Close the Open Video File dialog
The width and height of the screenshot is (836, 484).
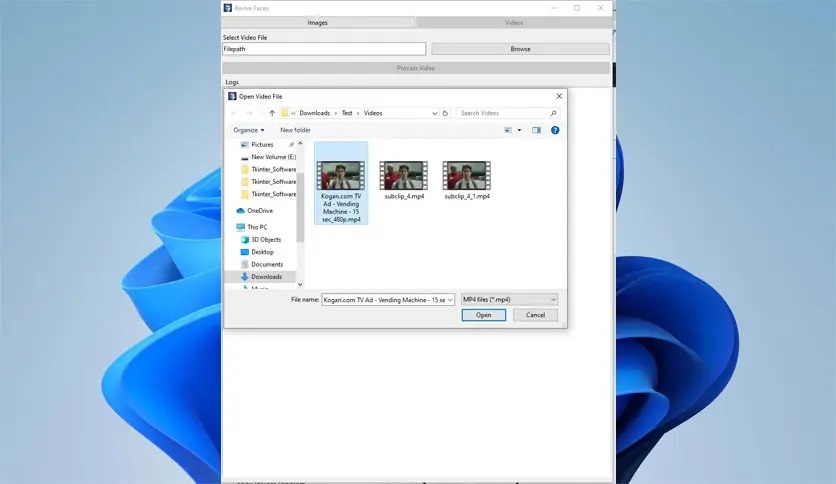pos(559,96)
